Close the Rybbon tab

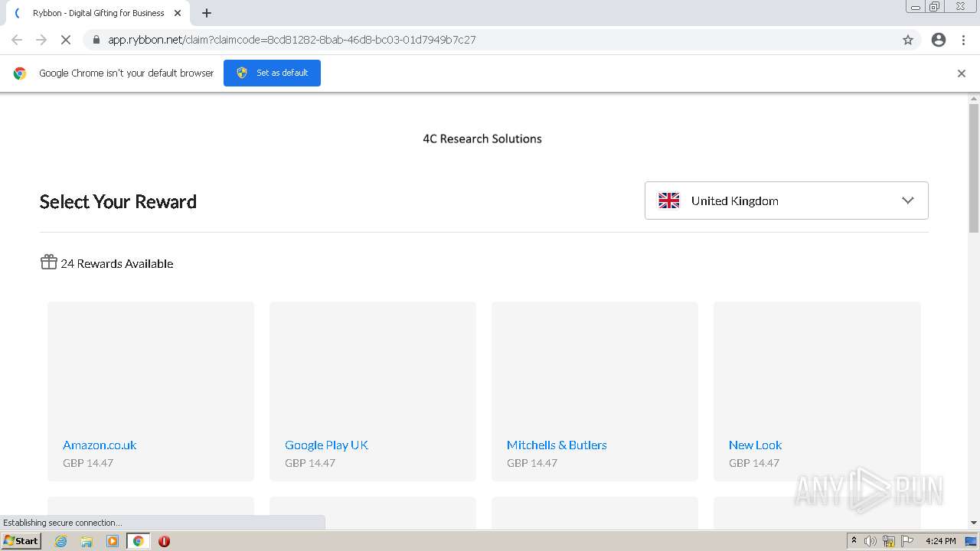coord(178,13)
